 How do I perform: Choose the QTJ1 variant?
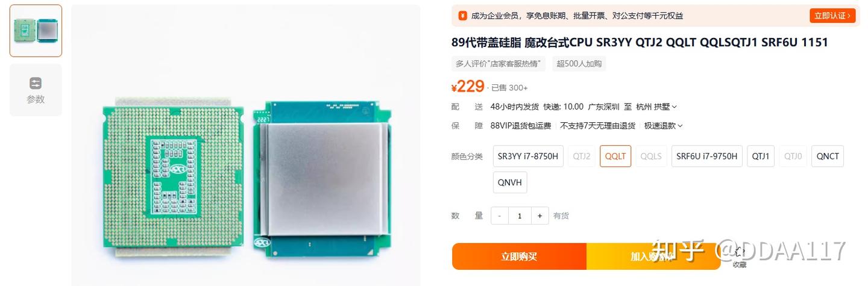click(761, 156)
